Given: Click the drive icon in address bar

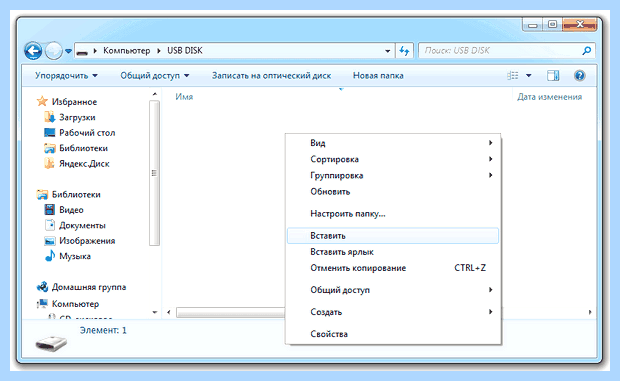Looking at the screenshot, I should (x=82, y=51).
